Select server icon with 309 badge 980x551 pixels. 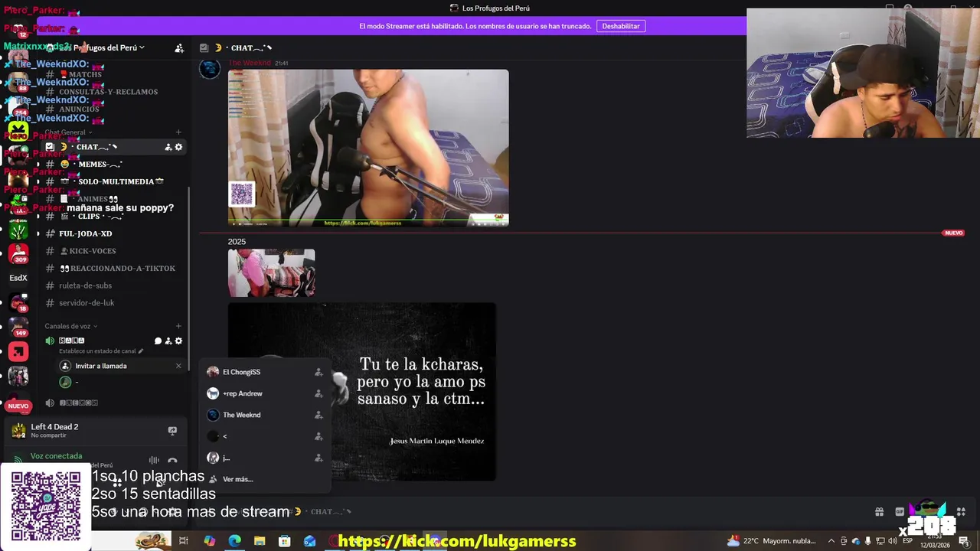coord(18,253)
